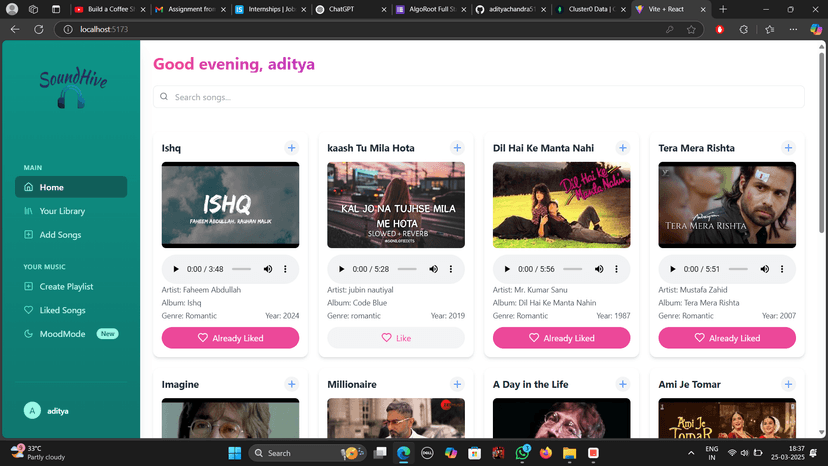Switch to Internships browser tab

[270, 9]
